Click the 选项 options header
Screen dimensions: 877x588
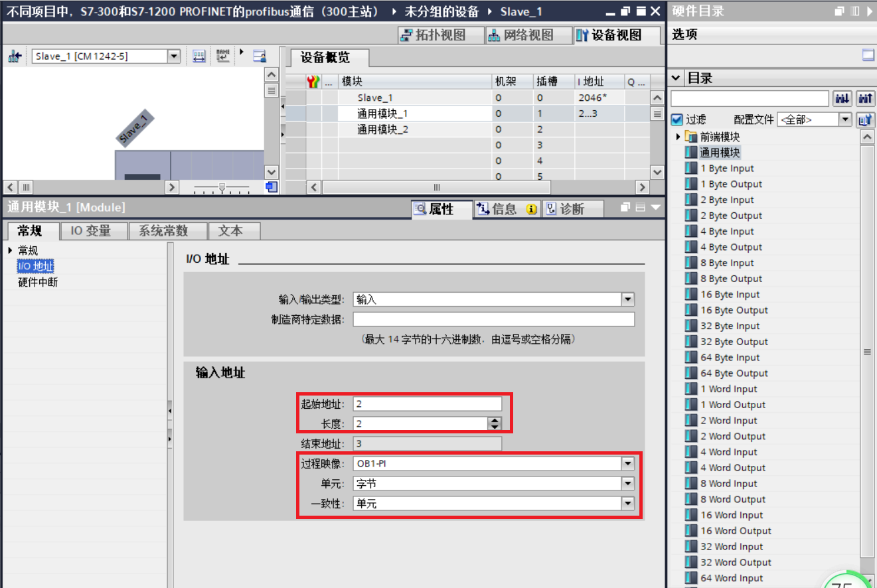tap(684, 35)
